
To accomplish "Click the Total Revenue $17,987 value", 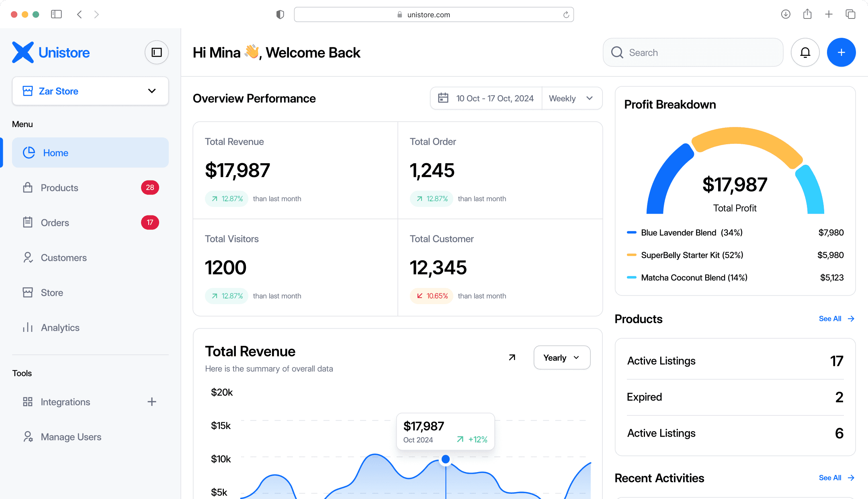I will pos(237,170).
